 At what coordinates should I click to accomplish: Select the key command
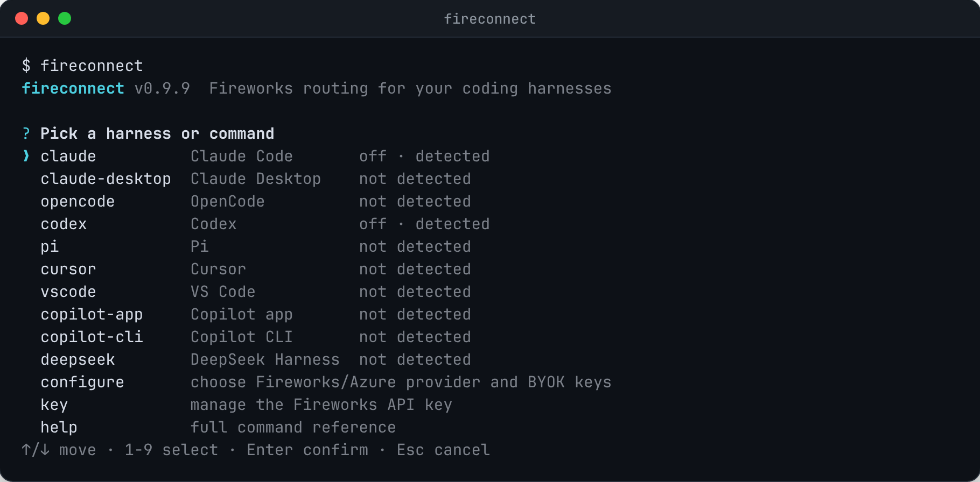(x=54, y=405)
